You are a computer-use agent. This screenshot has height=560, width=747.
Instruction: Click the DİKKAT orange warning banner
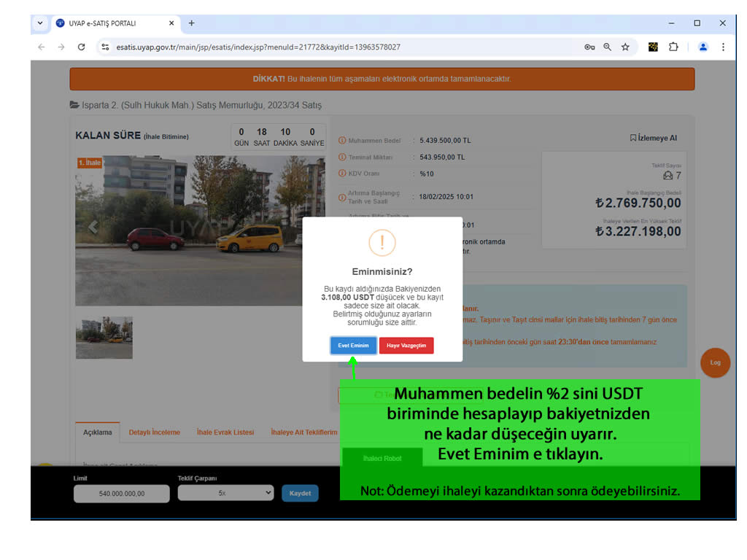tap(382, 79)
